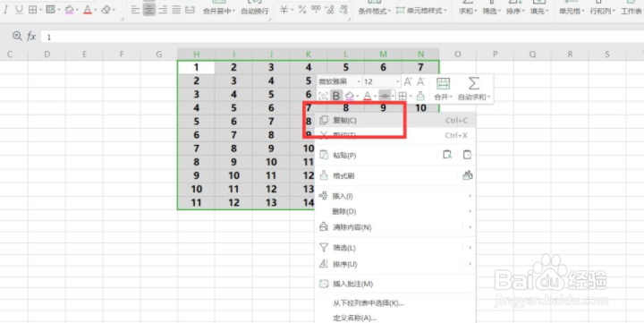Click the mini toolbar borders grid icon
Screen dimensions: 644x323
(x=402, y=96)
